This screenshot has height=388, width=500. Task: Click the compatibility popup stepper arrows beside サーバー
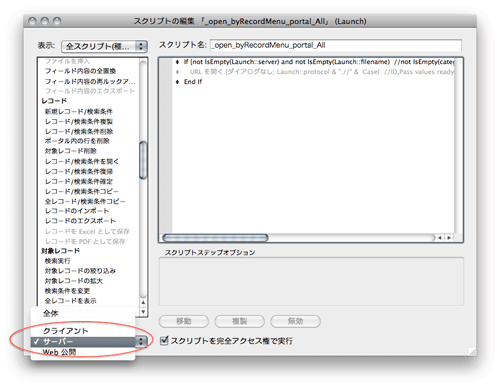coord(141,341)
